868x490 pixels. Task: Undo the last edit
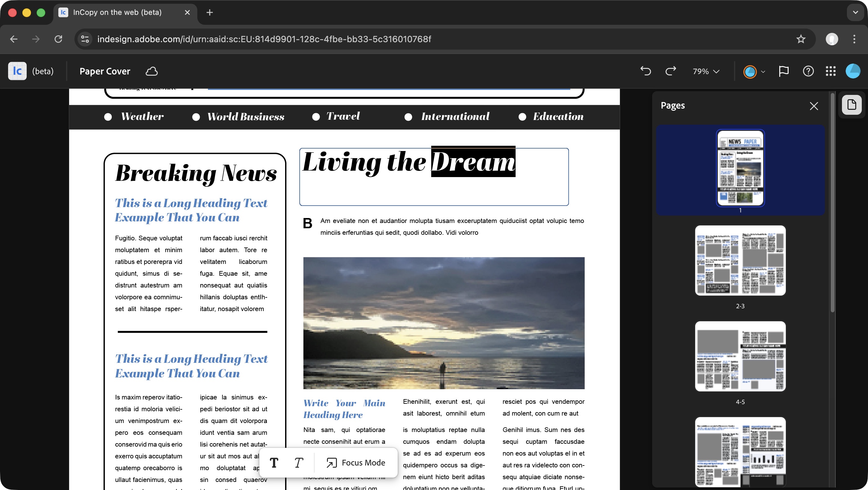[x=646, y=71]
